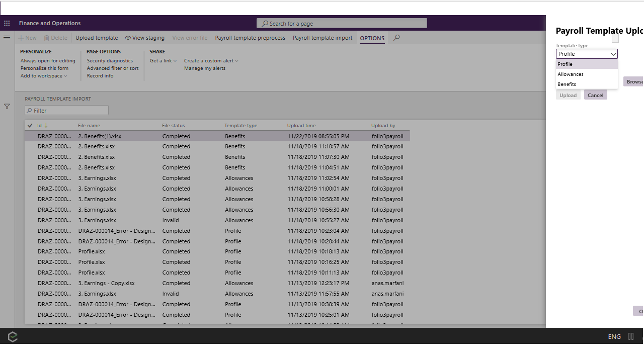This screenshot has width=644, height=362.
Task: Click the Upload button in dialog
Action: point(568,95)
